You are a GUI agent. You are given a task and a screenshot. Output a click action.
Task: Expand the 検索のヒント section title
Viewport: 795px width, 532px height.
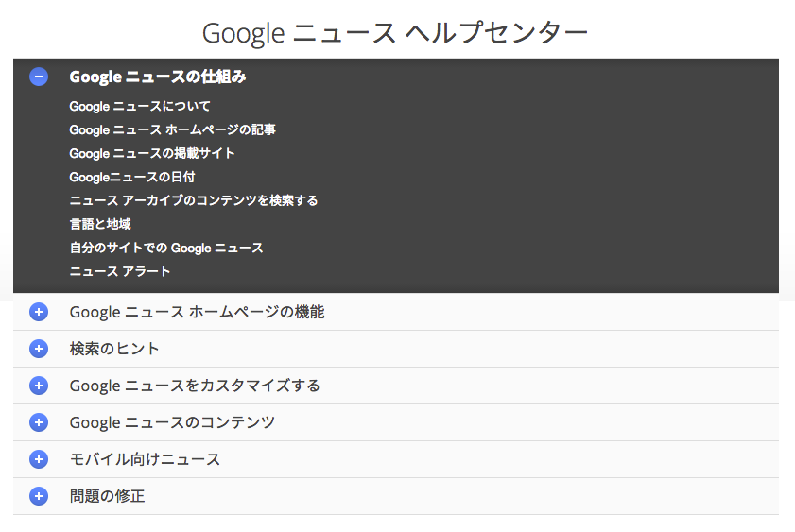(x=114, y=349)
